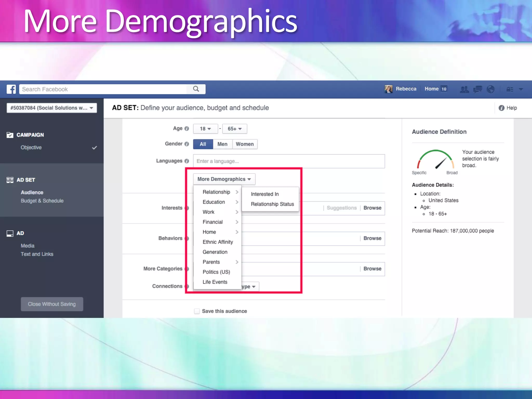This screenshot has width=532, height=399.
Task: Open the friend requests icon
Action: point(464,89)
